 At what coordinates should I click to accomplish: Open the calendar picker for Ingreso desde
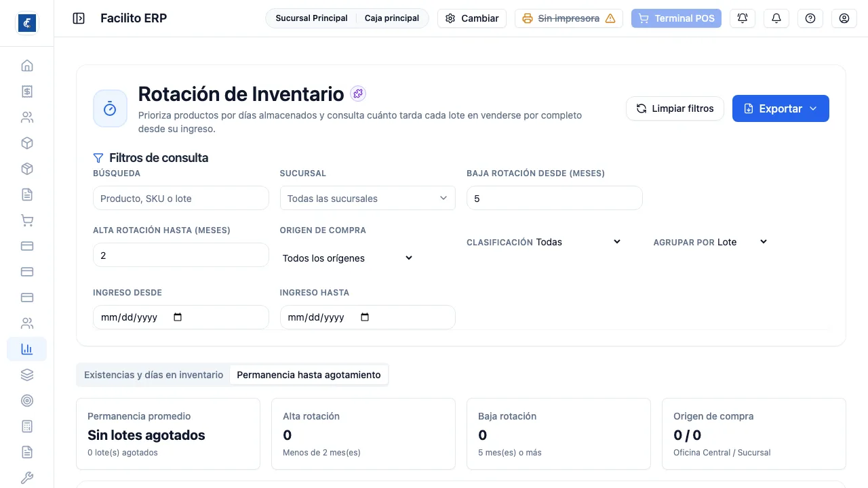pos(178,317)
